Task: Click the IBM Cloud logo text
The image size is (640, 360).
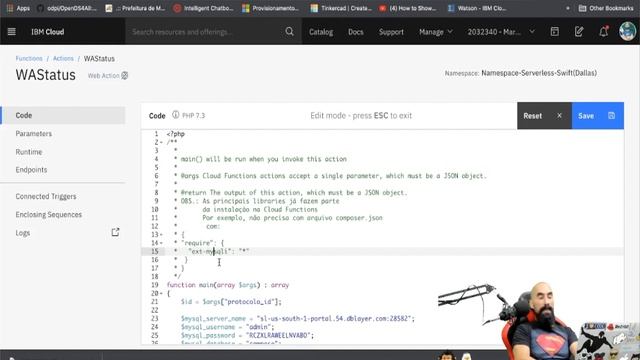Action: click(x=48, y=31)
